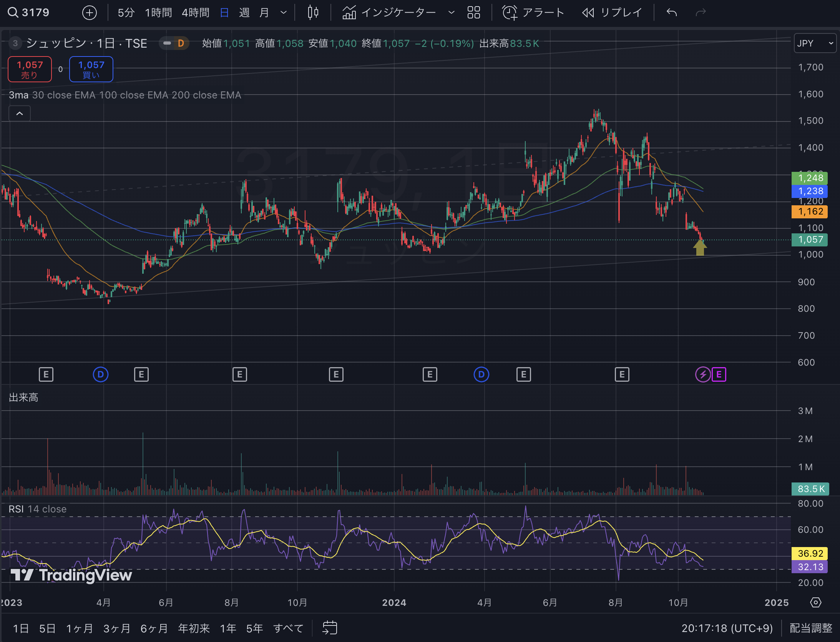Viewport: 840px width, 642px height.
Task: Click the purple lightning event marker
Action: 703,374
